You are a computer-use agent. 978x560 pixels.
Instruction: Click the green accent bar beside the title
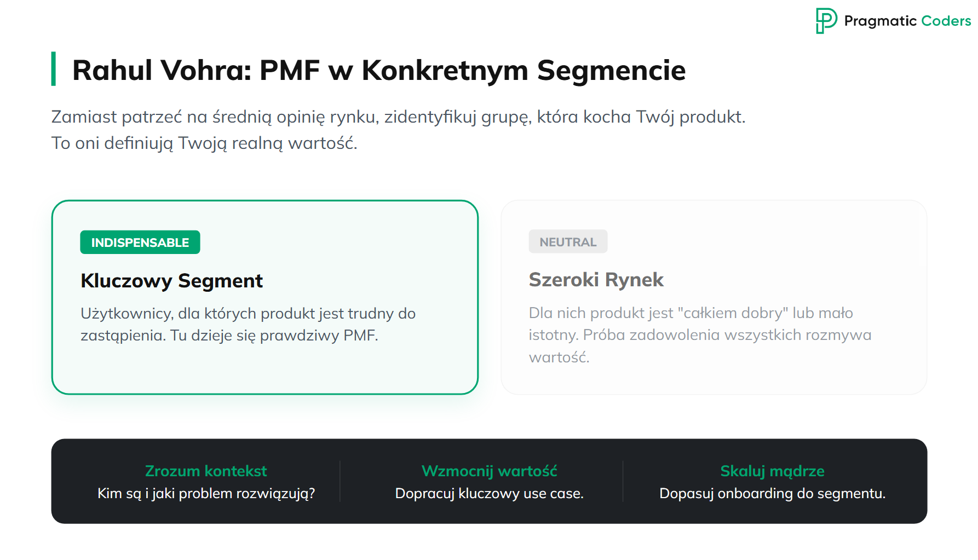point(54,69)
